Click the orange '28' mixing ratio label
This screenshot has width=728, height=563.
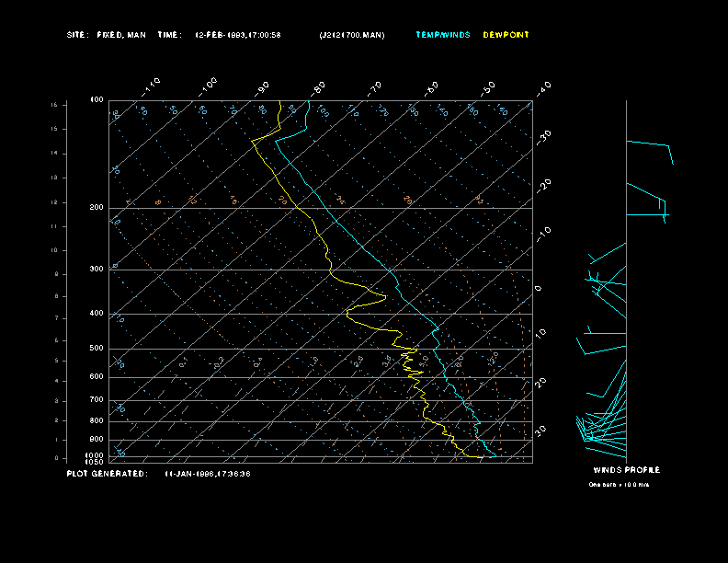(407, 201)
